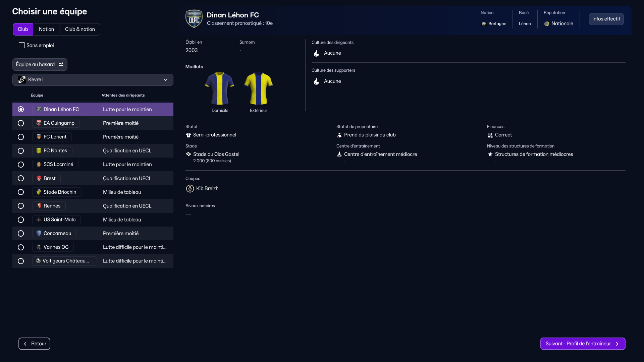Image resolution: width=644 pixels, height=362 pixels.
Task: Click the EA Guingamp club badge
Action: pos(39,123)
